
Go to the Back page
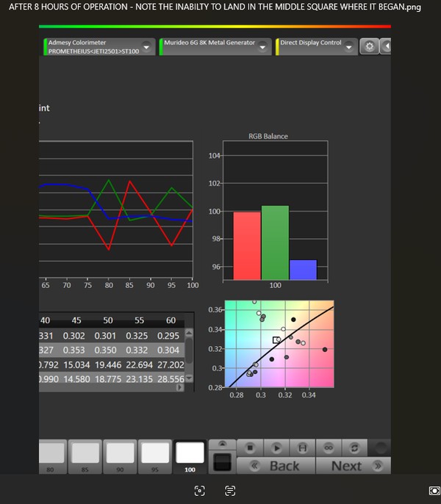[x=276, y=466]
